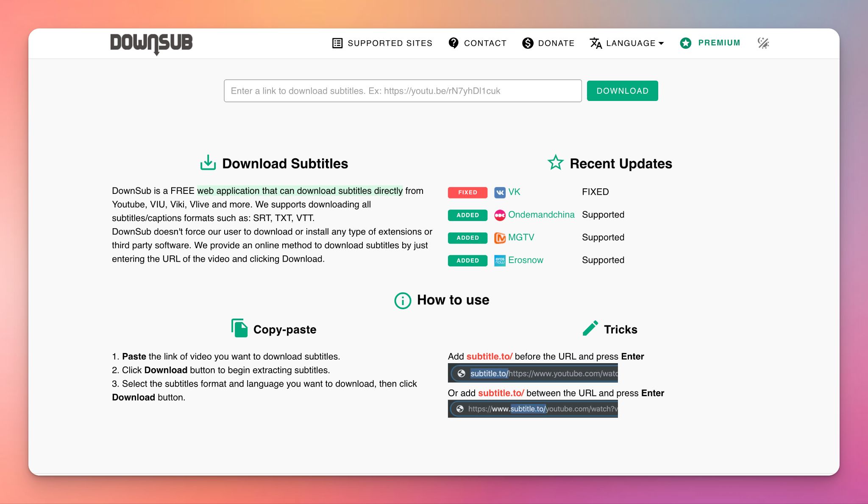This screenshot has height=504, width=868.
Task: Toggle dark mode theme icon
Action: click(x=763, y=43)
